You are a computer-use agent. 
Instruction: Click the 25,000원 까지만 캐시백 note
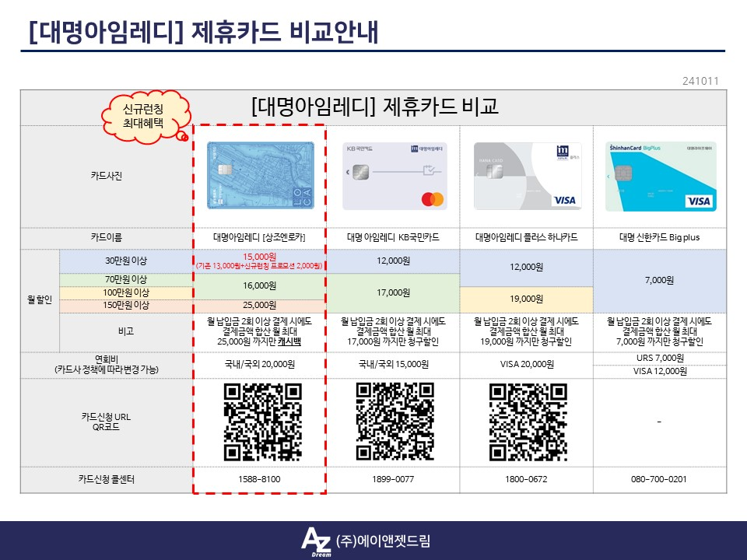[259, 341]
